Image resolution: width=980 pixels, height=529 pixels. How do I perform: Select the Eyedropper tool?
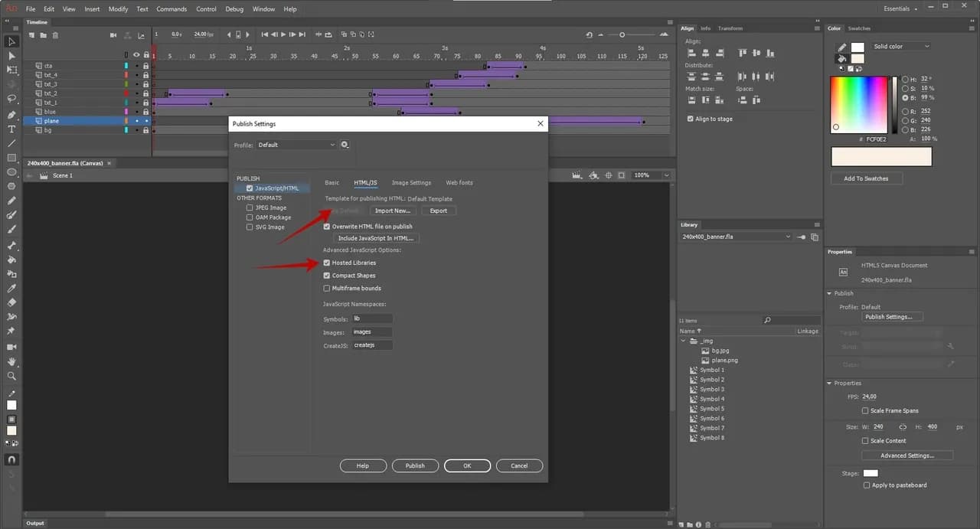(x=11, y=288)
